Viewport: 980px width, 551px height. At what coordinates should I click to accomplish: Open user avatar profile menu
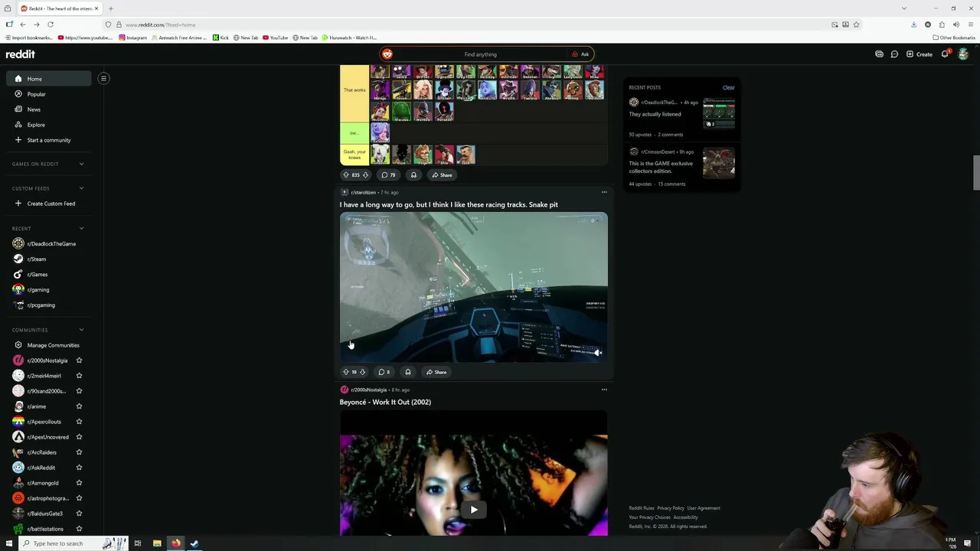tap(963, 54)
